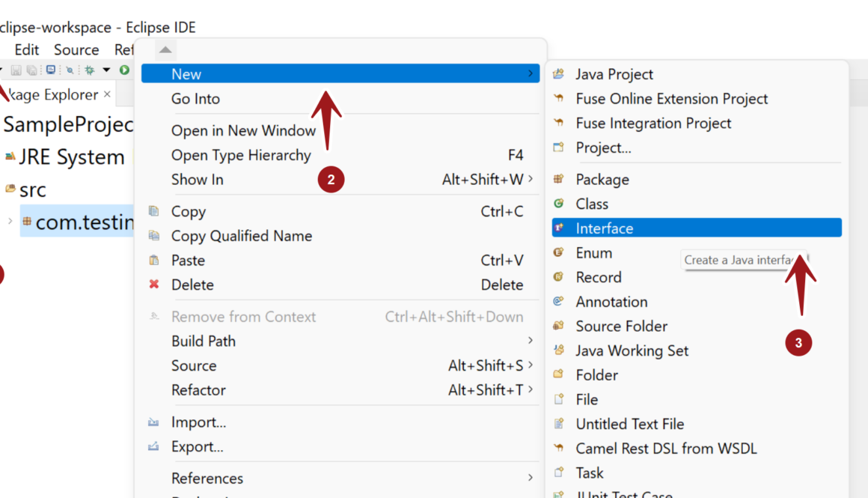
Task: Click the green Run button in toolbar
Action: click(124, 70)
